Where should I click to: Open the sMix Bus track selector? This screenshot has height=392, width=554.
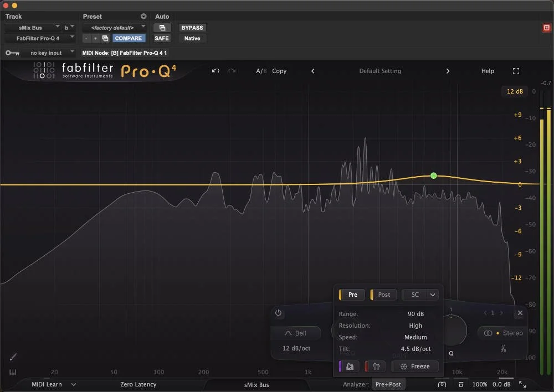[x=33, y=28]
